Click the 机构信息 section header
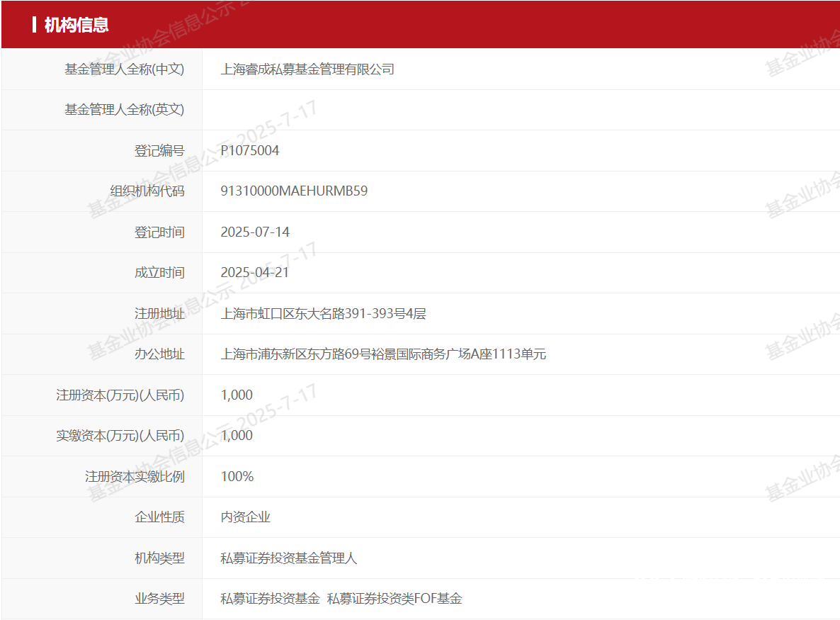This screenshot has height=620, width=840. pos(76,25)
